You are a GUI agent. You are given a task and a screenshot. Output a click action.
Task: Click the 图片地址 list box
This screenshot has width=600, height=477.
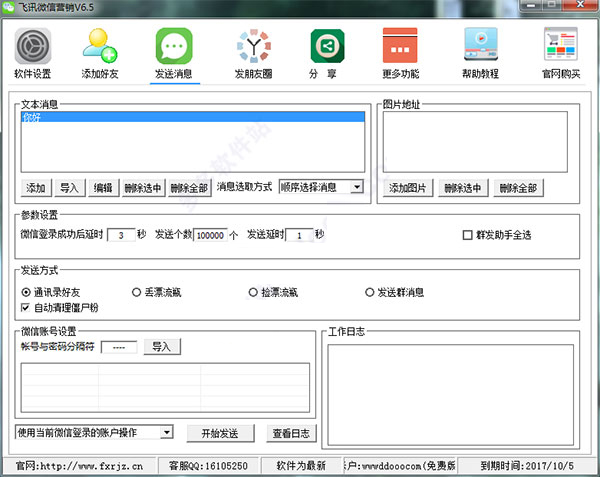pyautogui.click(x=475, y=142)
